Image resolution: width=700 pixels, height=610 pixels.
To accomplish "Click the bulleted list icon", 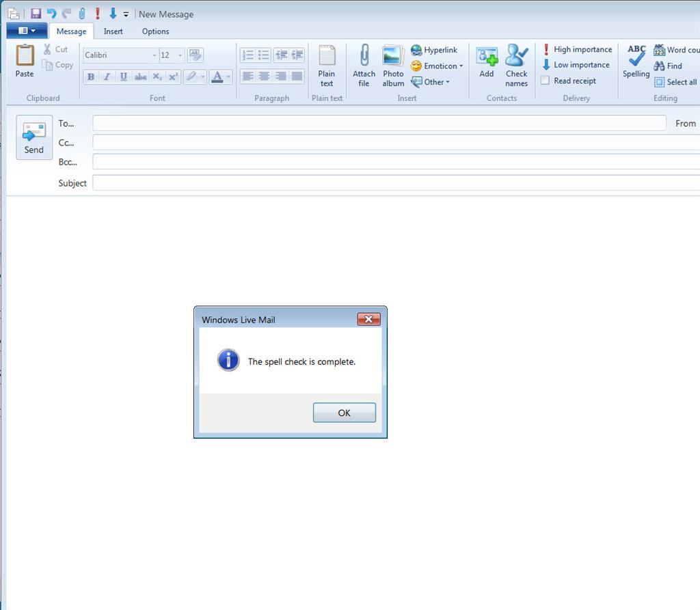I will point(264,55).
